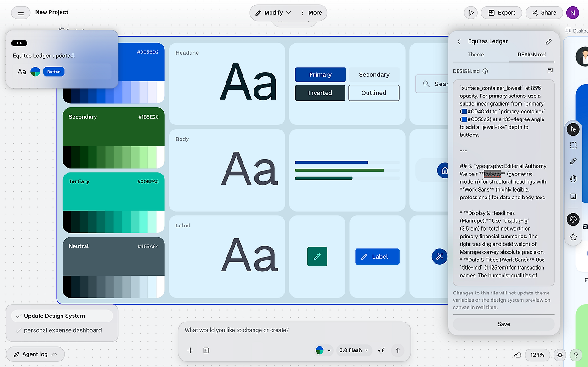Screen dimensions: 588x367
Task: Open the user avatar N account menu
Action: 573,13
